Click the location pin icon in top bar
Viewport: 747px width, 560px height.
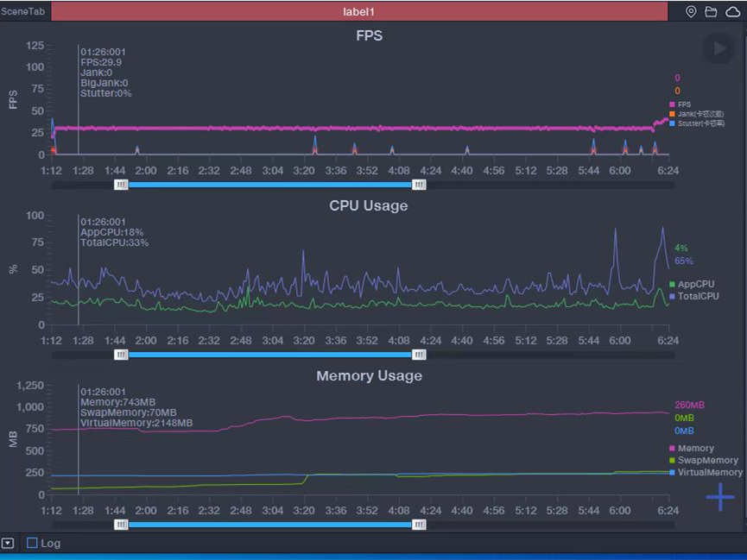coord(691,12)
